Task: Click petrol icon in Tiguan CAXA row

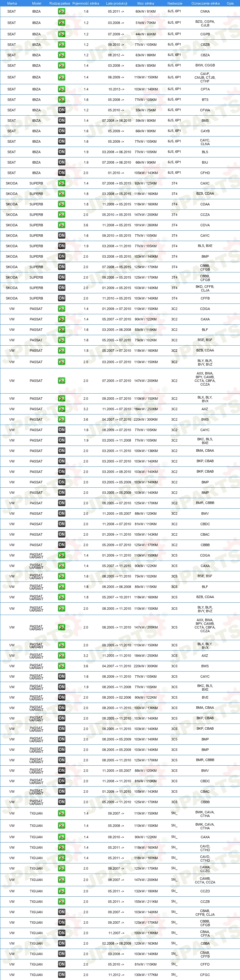Action: click(x=61, y=837)
